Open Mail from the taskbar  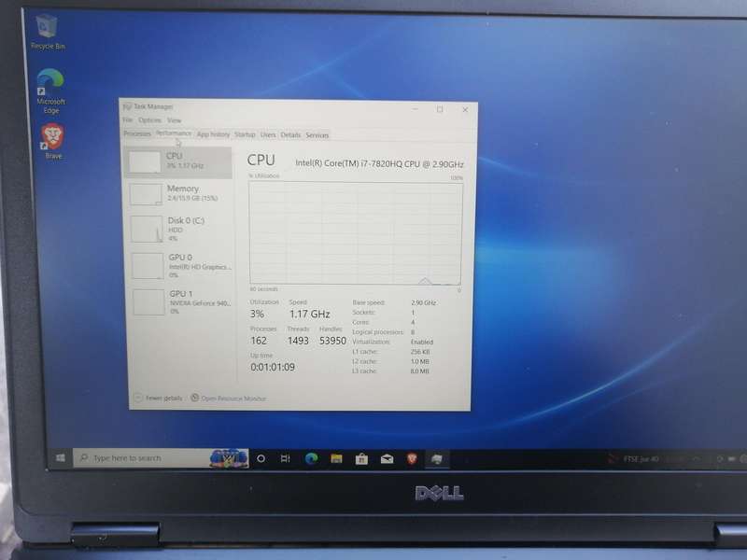tap(387, 458)
